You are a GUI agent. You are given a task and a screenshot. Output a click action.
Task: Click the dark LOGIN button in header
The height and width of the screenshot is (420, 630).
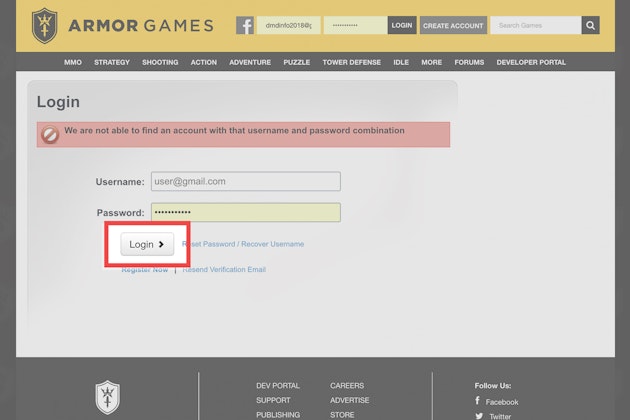point(402,25)
